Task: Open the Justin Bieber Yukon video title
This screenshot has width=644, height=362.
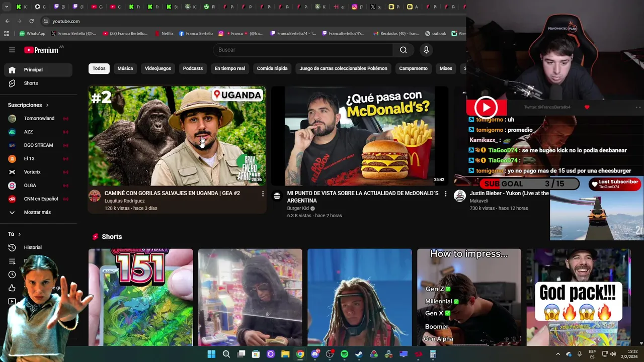Action: pyautogui.click(x=509, y=193)
